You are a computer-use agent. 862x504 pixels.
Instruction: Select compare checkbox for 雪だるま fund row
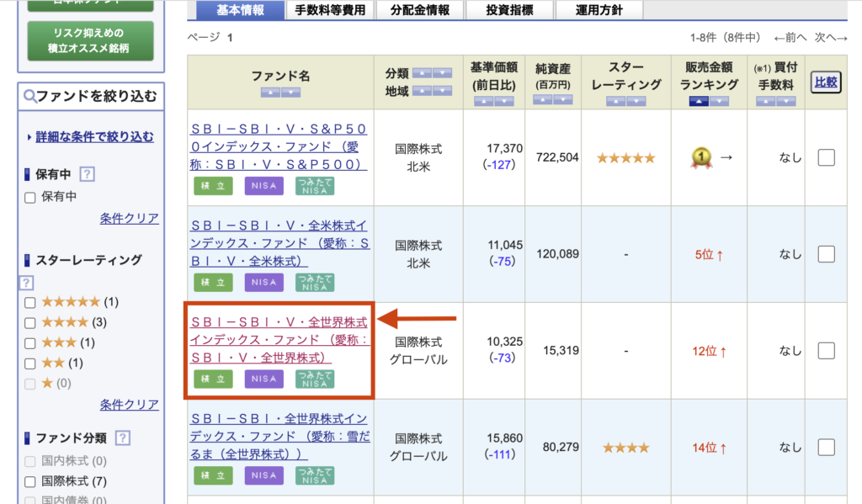coord(827,448)
